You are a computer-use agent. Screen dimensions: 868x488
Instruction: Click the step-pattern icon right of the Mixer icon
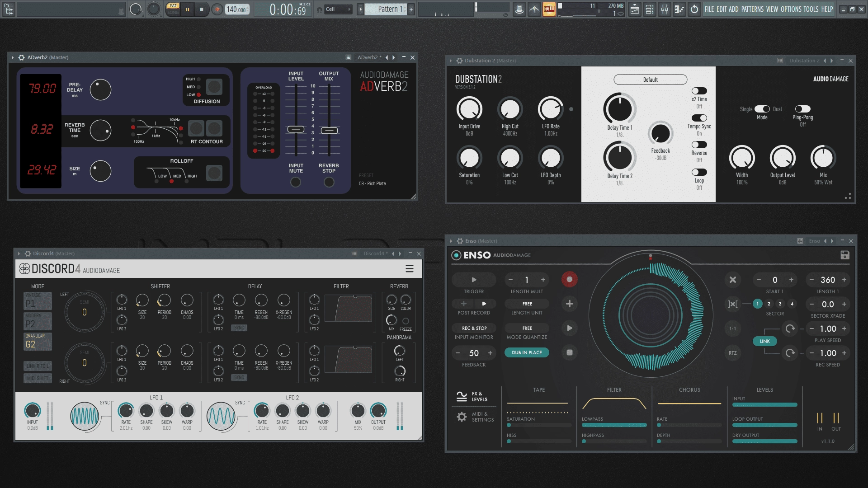[679, 9]
